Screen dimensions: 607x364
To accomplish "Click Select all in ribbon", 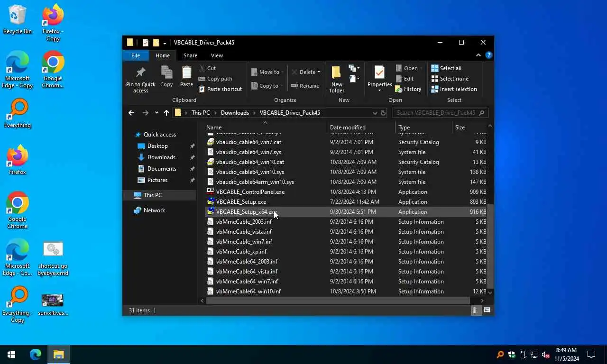I will click(446, 68).
